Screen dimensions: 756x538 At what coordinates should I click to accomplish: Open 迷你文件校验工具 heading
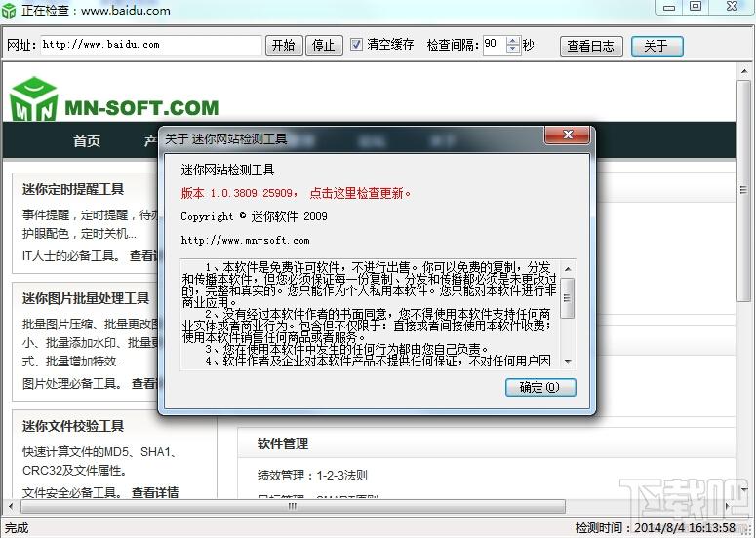[x=73, y=426]
